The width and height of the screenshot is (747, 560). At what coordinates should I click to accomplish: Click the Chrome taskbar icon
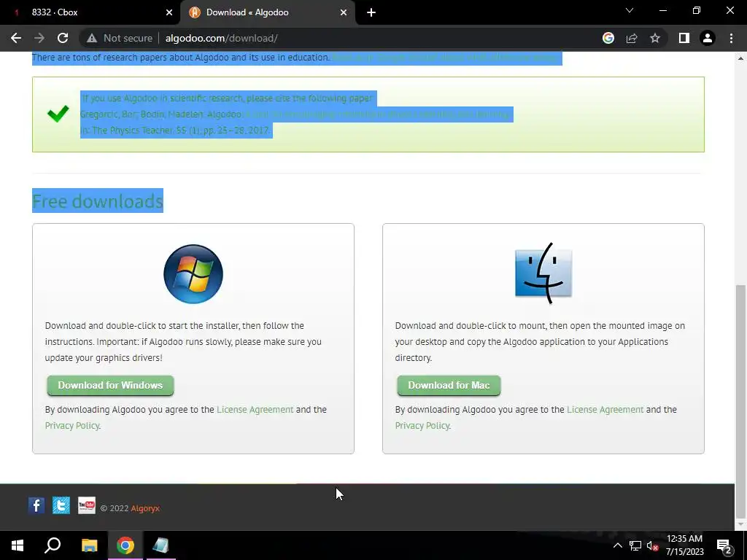[x=125, y=545]
